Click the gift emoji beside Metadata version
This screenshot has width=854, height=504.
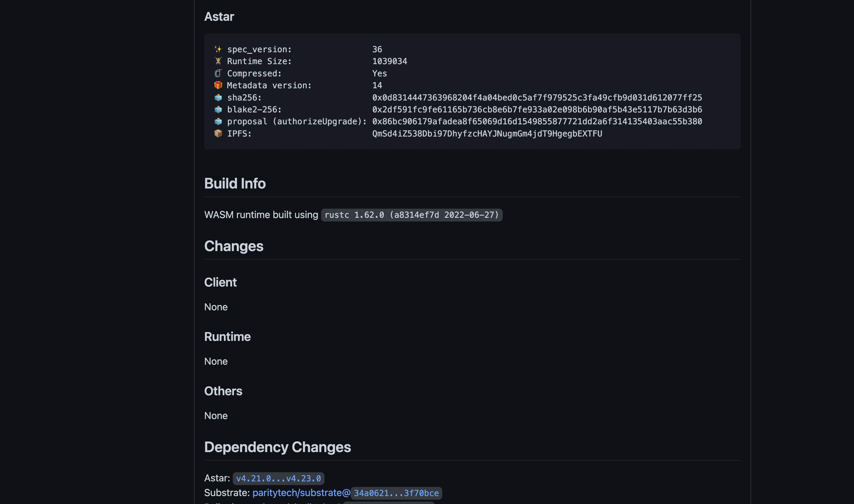click(x=218, y=85)
